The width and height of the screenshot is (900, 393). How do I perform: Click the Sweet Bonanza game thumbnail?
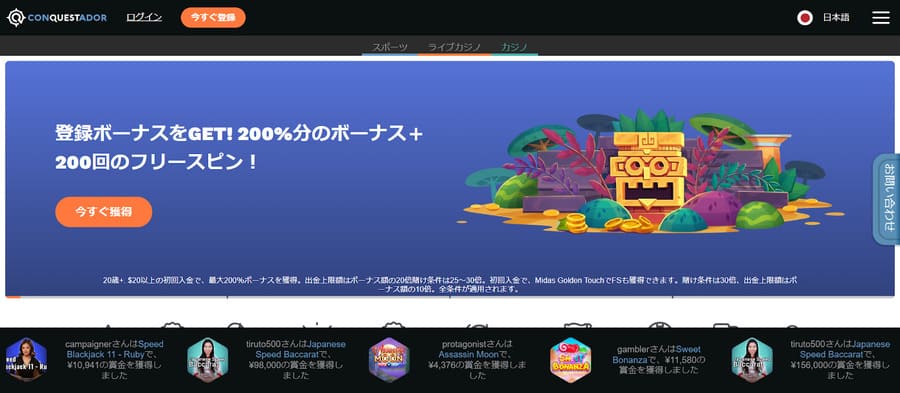(571, 360)
